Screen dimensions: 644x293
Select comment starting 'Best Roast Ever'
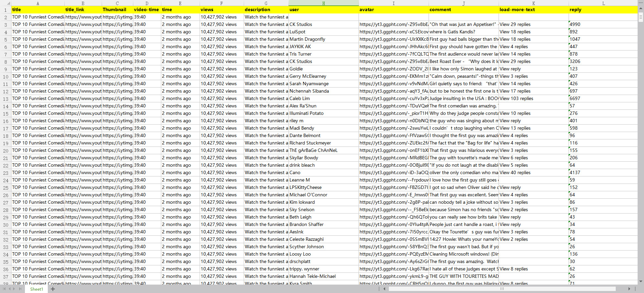(464, 62)
